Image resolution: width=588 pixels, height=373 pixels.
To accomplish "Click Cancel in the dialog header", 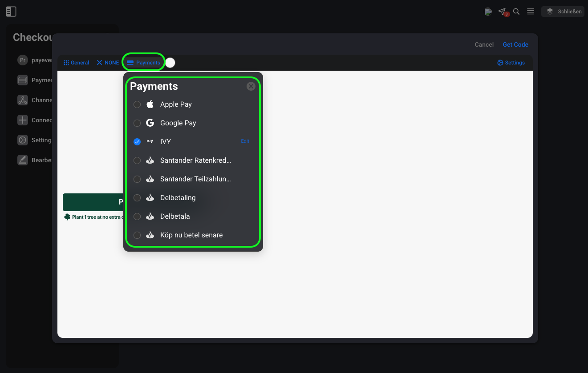I will (484, 44).
